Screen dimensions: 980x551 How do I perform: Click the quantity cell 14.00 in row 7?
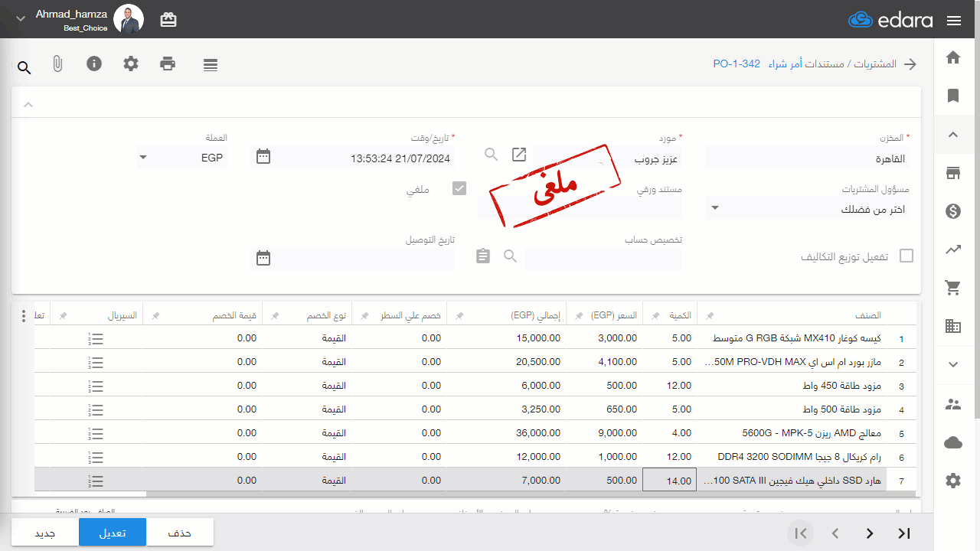point(669,481)
